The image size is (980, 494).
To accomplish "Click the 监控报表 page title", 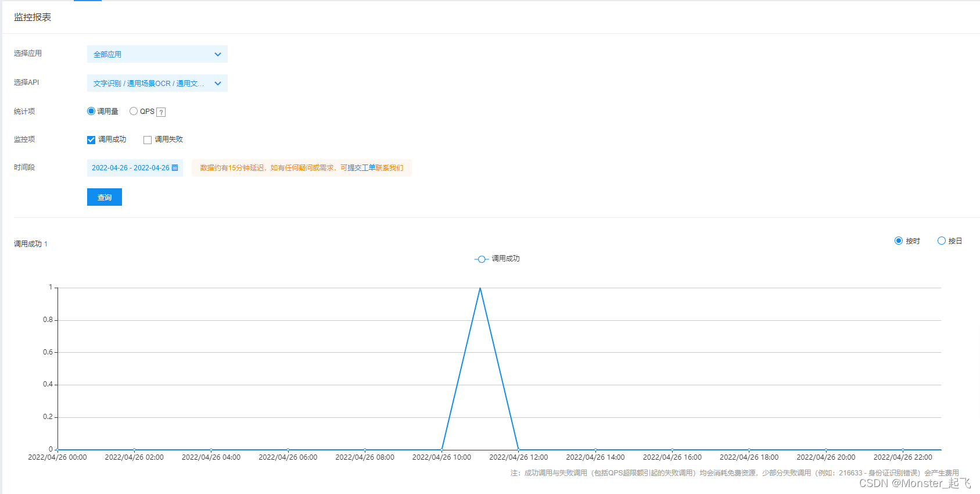I will (33, 17).
